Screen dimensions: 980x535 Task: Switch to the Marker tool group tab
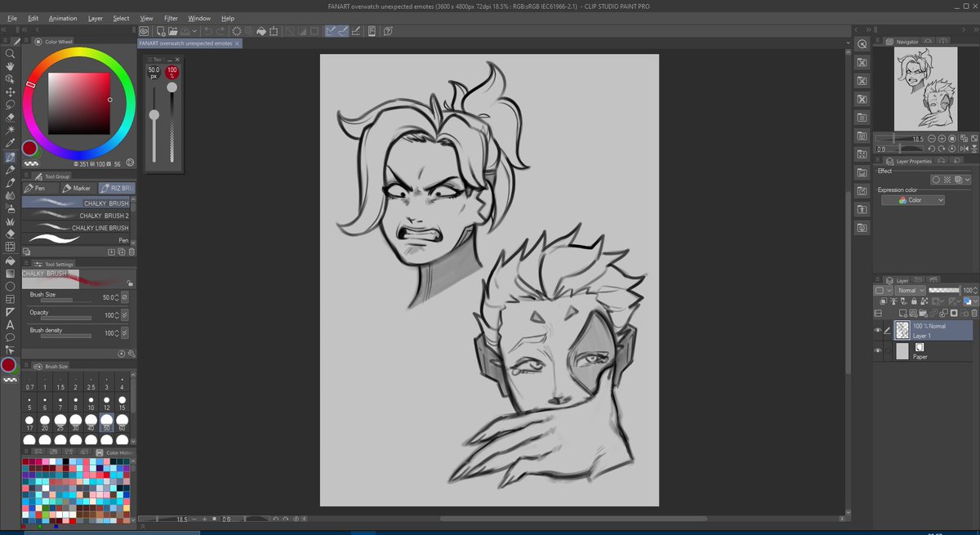[78, 188]
